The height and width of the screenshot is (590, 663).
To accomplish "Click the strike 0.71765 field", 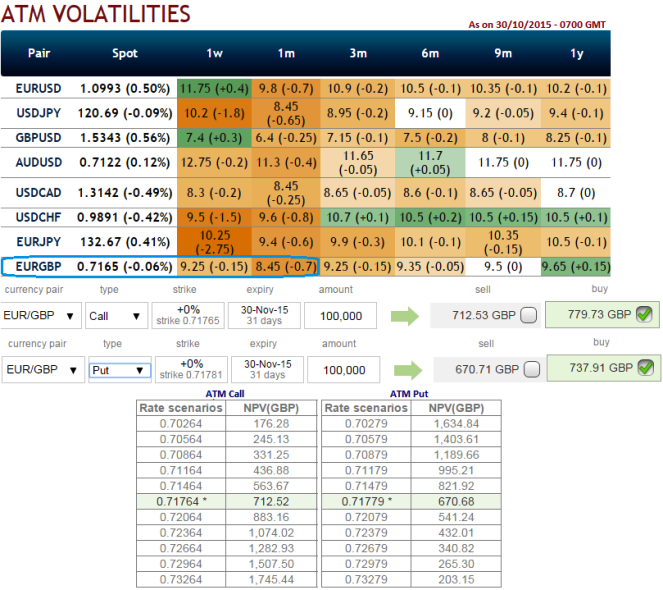I will (x=188, y=316).
